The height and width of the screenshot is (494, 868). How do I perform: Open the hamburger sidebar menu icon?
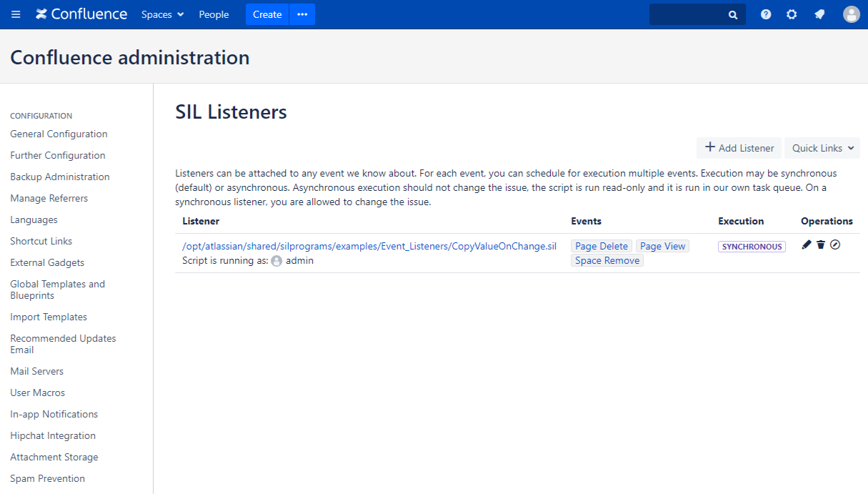(x=16, y=14)
